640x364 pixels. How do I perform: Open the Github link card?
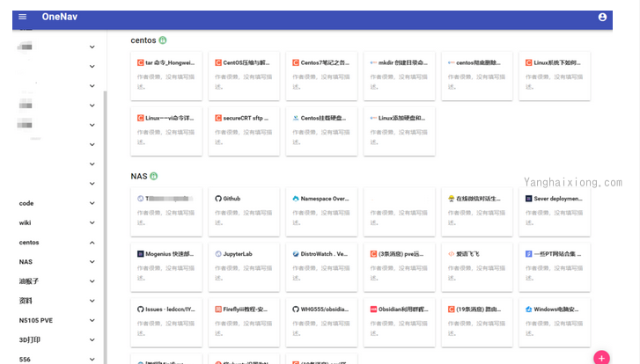tap(244, 212)
